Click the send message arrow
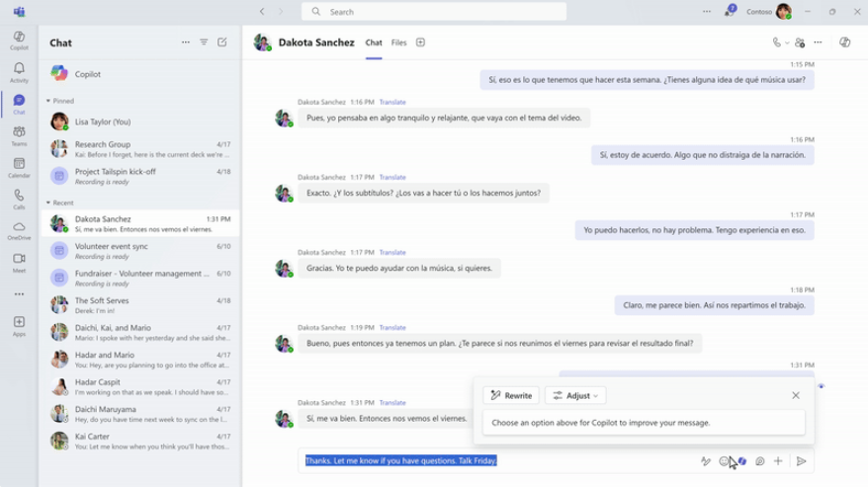 [802, 461]
